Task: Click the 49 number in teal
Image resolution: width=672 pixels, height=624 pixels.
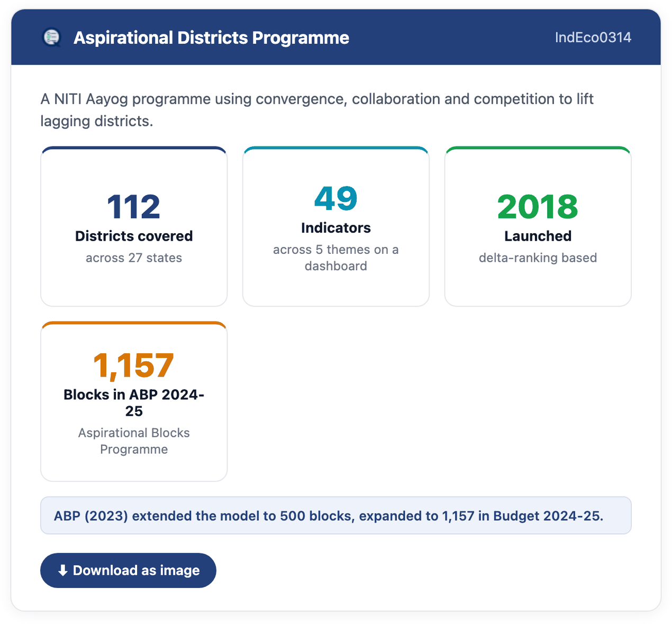Action: 336,198
